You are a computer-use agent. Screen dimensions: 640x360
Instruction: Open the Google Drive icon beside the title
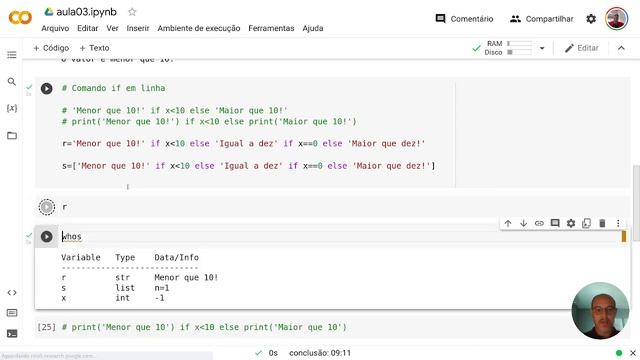pyautogui.click(x=49, y=12)
